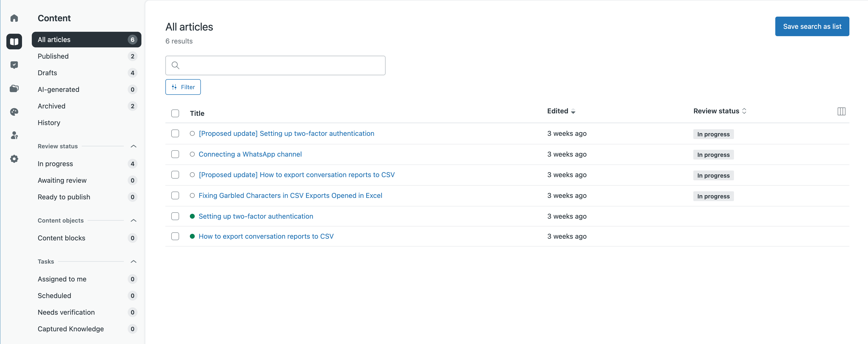This screenshot has height=344, width=868.
Task: Open the folders arrange icon in rail
Action: point(14,88)
